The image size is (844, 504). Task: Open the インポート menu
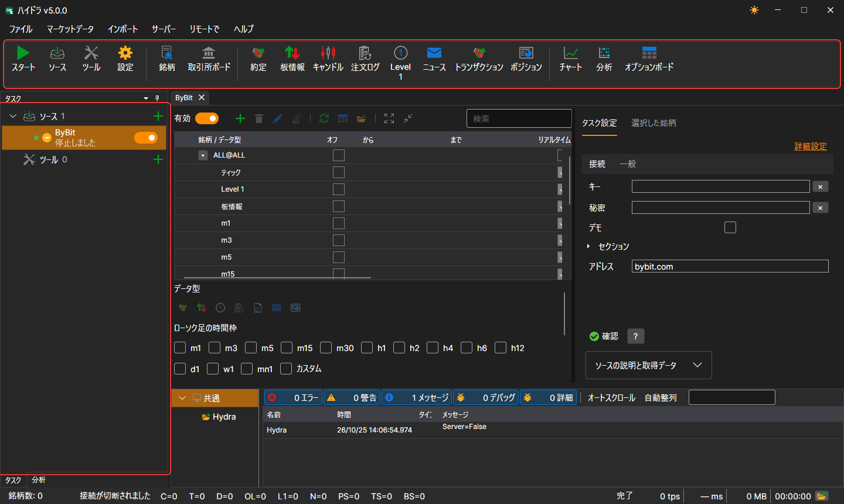tap(123, 29)
